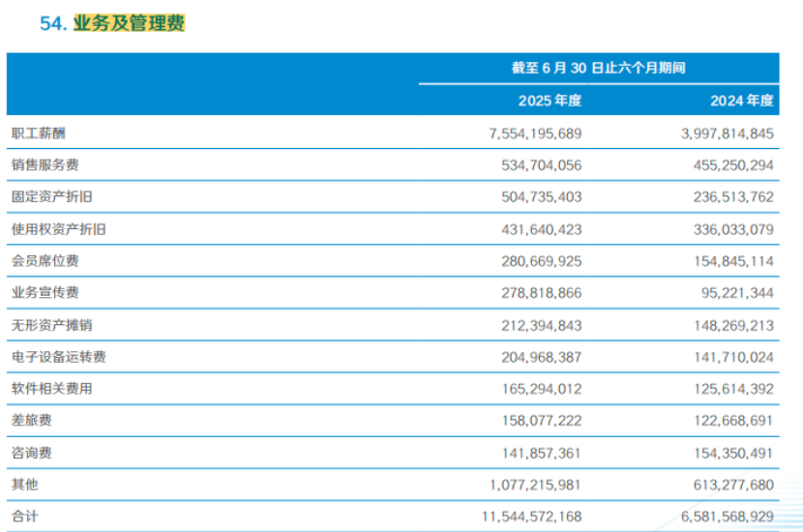Select section number 54 in heading
The image size is (803, 532).
coord(51,23)
